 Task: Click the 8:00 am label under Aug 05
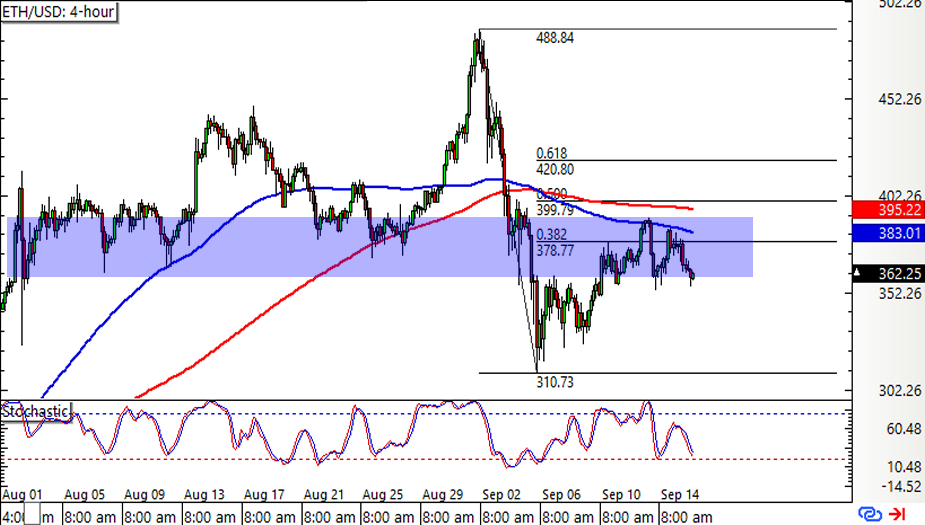(90, 517)
